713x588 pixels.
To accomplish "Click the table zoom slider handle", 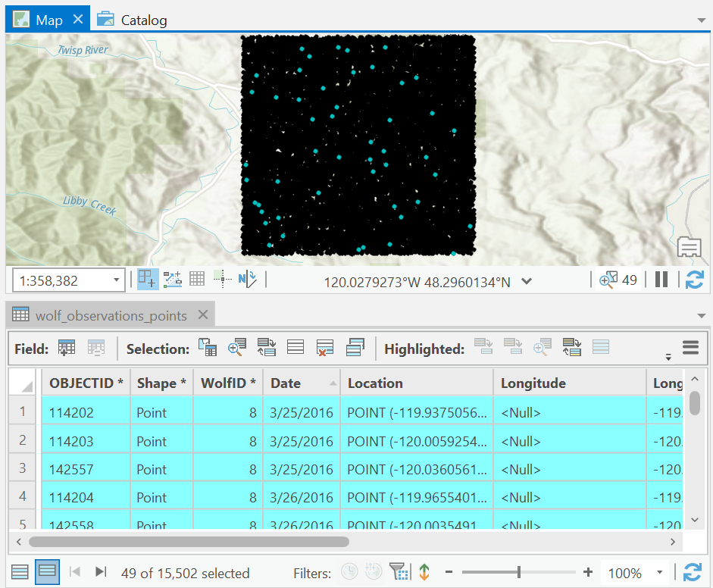I will click(518, 572).
